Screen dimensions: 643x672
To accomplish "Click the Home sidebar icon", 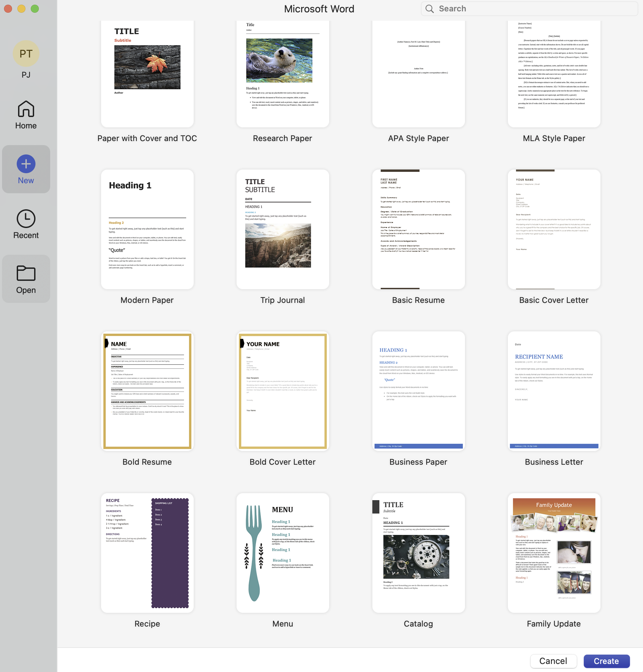I will [26, 109].
